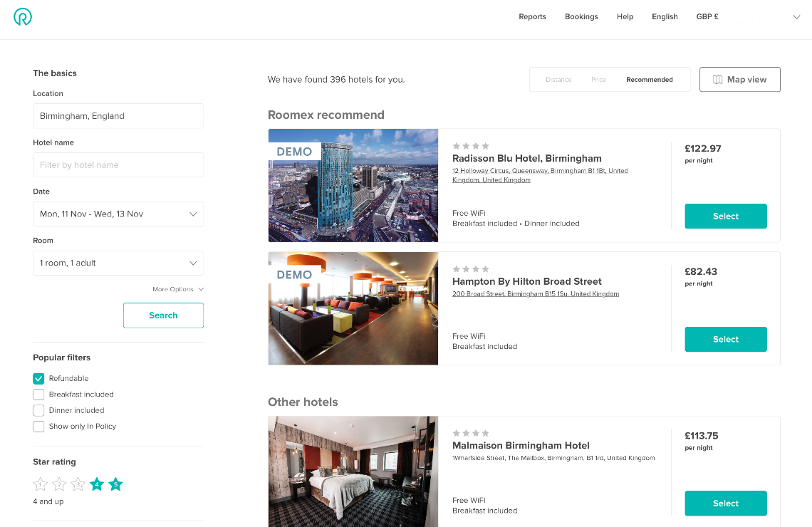The width and height of the screenshot is (812, 527).
Task: Select the Hampton By Hilton Broad Street room
Action: [726, 340]
